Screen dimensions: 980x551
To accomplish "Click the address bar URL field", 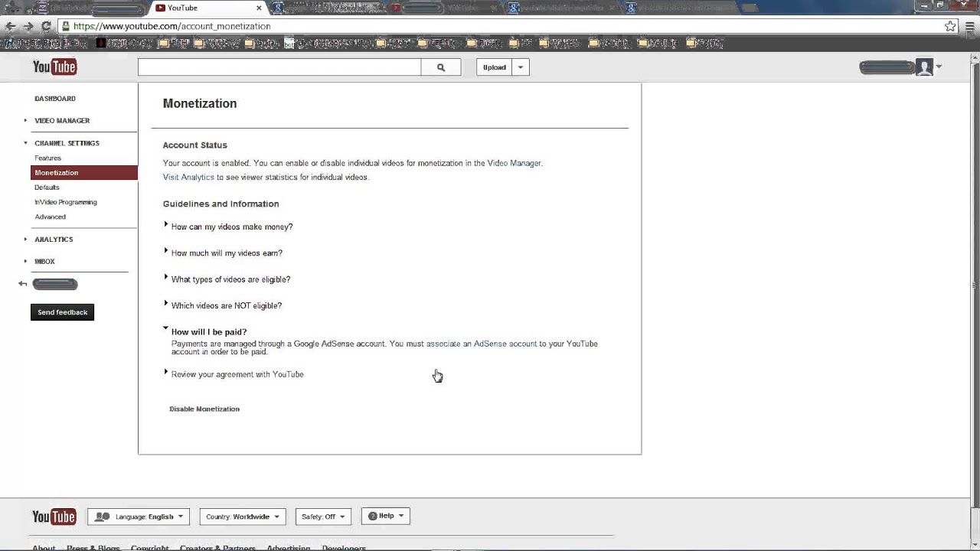I will (505, 26).
